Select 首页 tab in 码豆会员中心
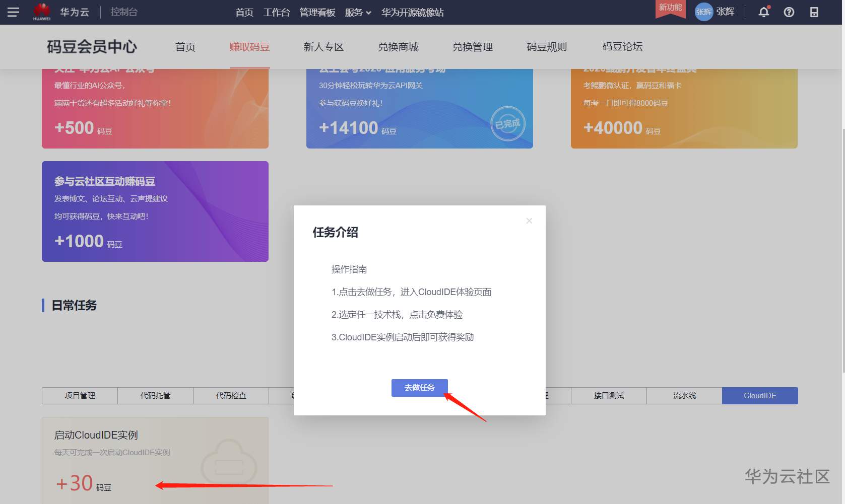 click(185, 47)
